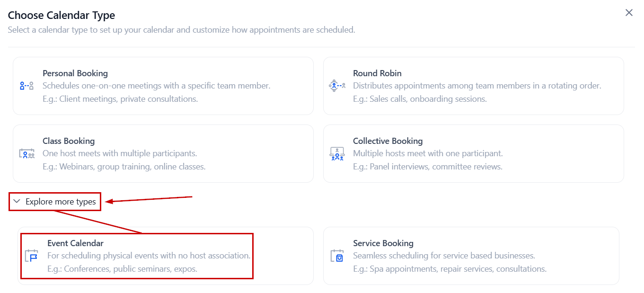The height and width of the screenshot is (293, 644).
Task: Choose the Service Booking title
Action: pos(383,243)
